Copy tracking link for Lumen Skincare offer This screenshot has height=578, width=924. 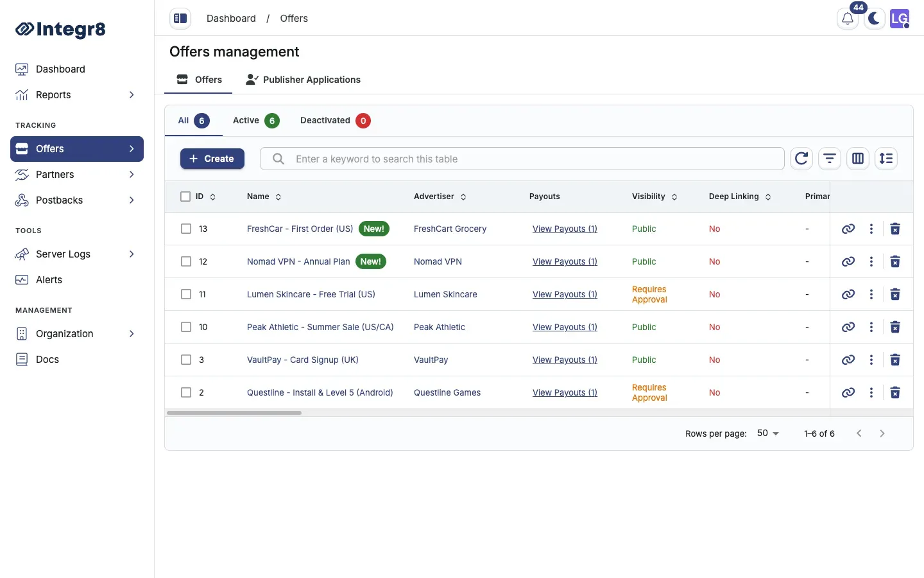click(x=848, y=294)
